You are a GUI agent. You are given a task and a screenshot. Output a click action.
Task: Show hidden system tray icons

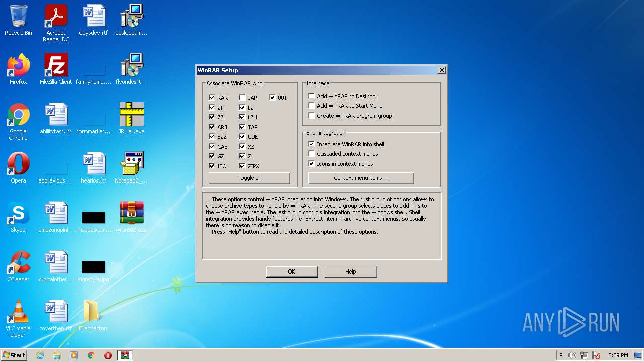(x=561, y=355)
